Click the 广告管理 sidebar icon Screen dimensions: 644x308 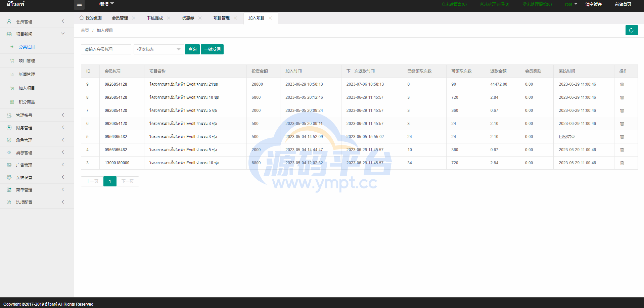(x=9, y=165)
